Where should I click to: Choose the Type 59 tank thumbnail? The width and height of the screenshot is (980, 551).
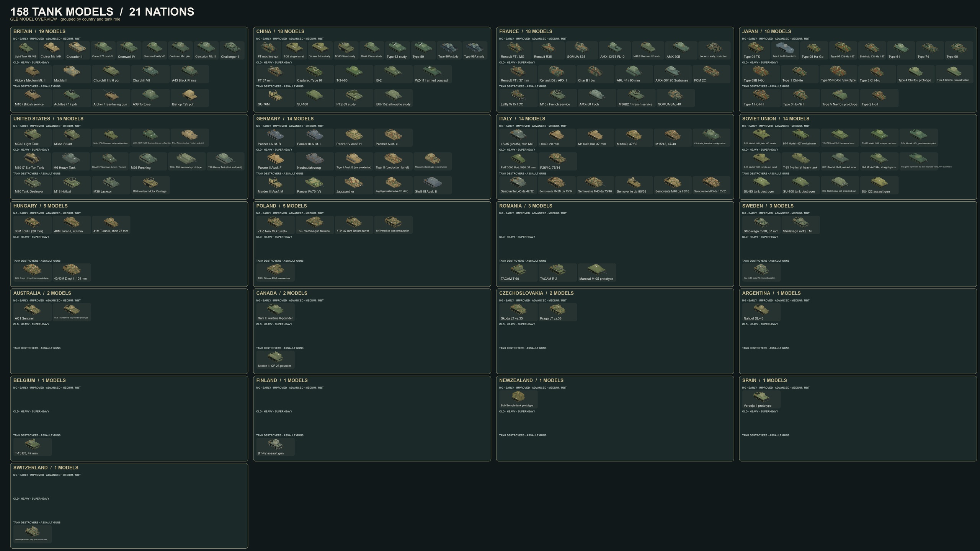[423, 51]
